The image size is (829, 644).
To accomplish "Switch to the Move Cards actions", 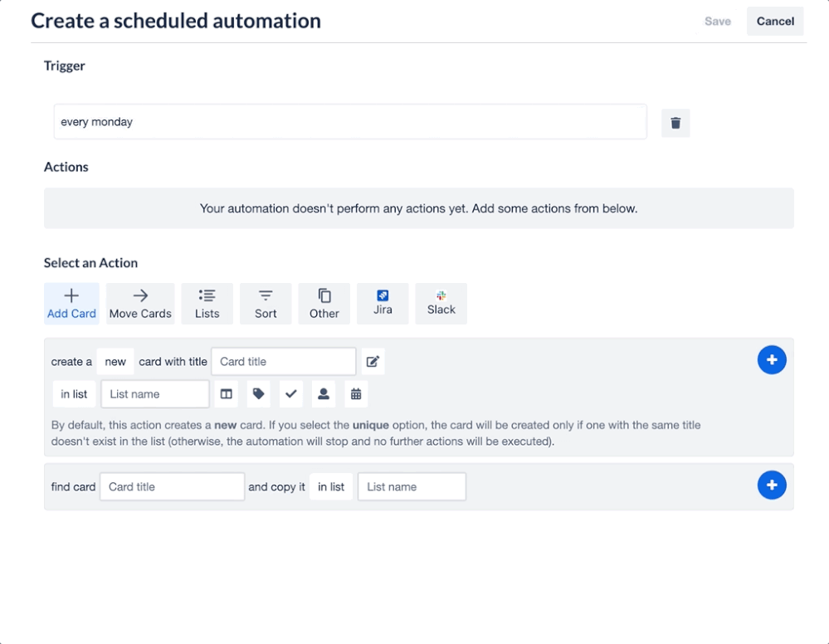I will [x=140, y=304].
